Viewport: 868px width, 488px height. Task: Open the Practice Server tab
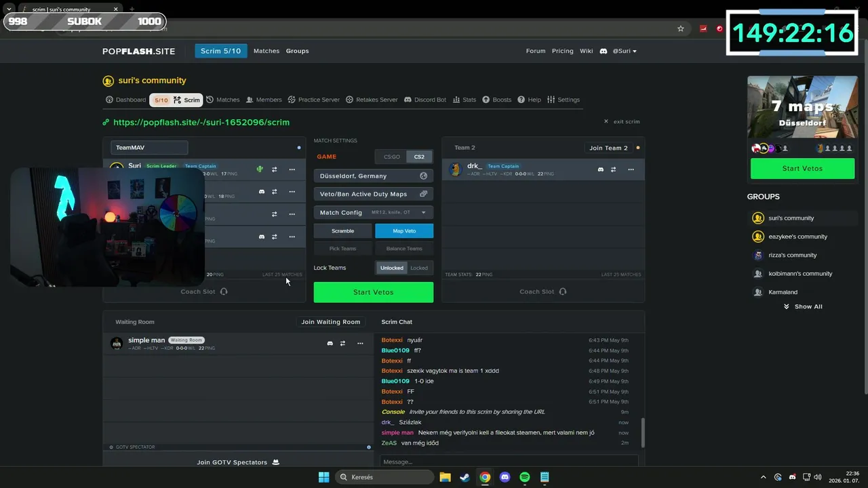[314, 100]
